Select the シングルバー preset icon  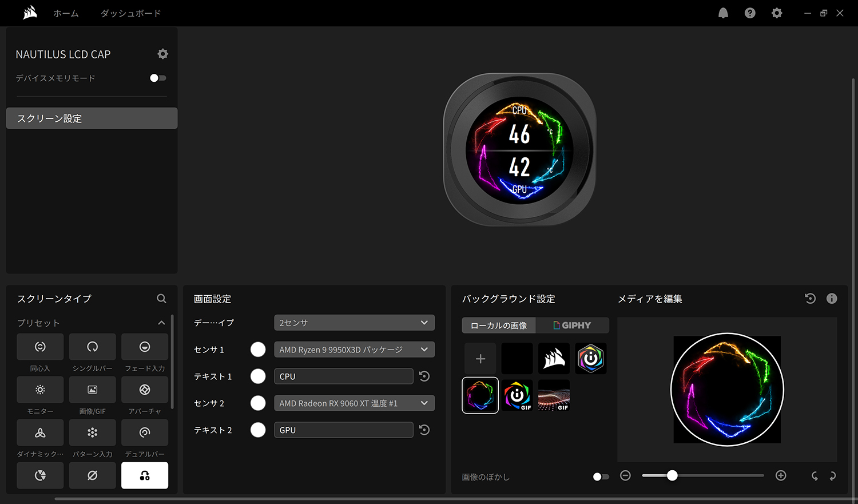point(92,347)
